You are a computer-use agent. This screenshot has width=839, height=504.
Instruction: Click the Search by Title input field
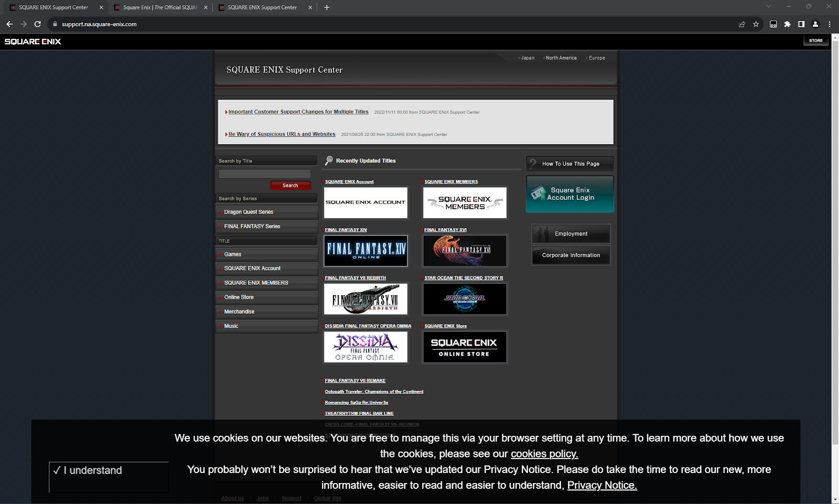[265, 174]
